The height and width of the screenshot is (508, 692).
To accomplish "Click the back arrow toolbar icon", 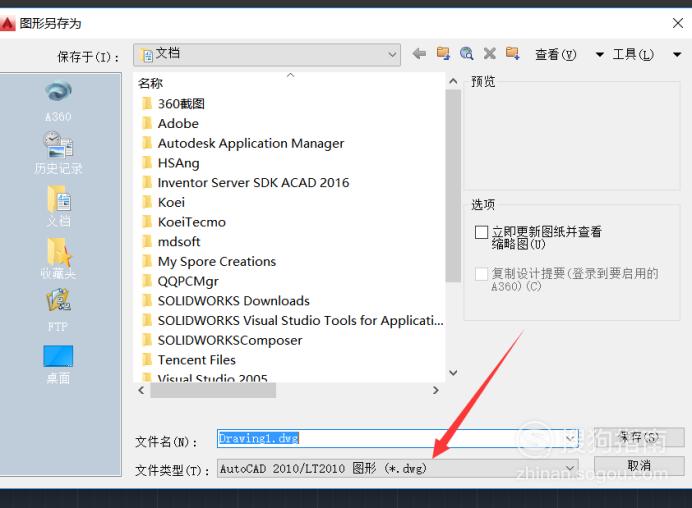I will (x=419, y=54).
